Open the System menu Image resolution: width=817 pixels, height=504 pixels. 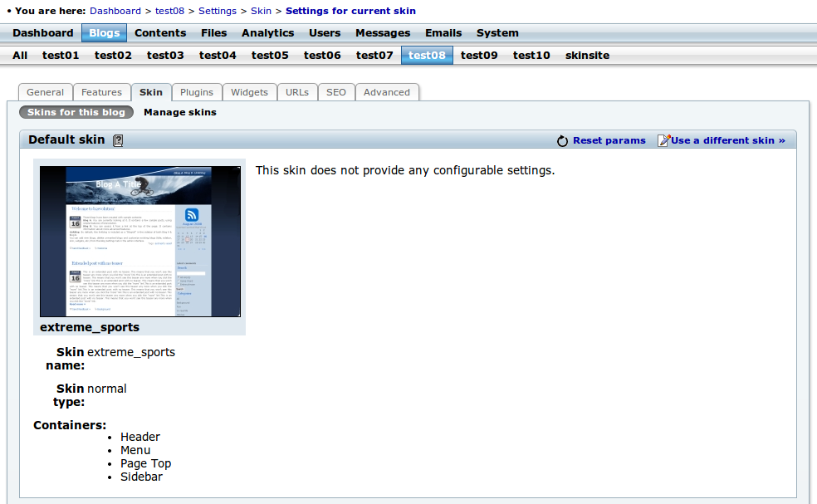497,33
